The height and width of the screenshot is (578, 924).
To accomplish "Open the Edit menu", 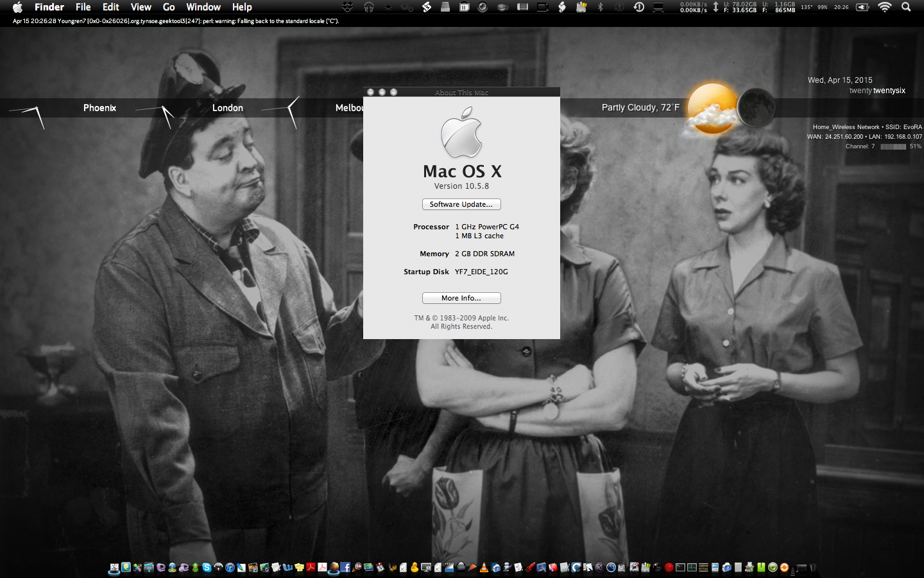I will pyautogui.click(x=110, y=7).
